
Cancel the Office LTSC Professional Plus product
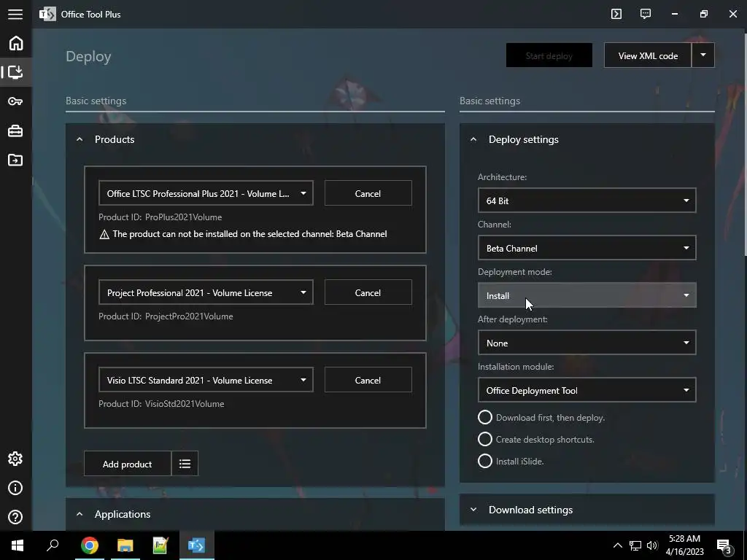[x=368, y=193]
